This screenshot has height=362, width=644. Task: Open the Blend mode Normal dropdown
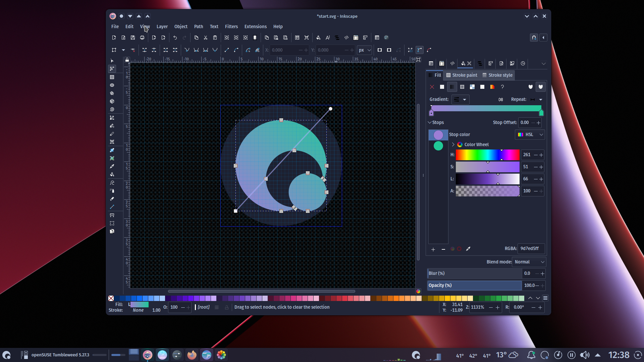tap(529, 262)
